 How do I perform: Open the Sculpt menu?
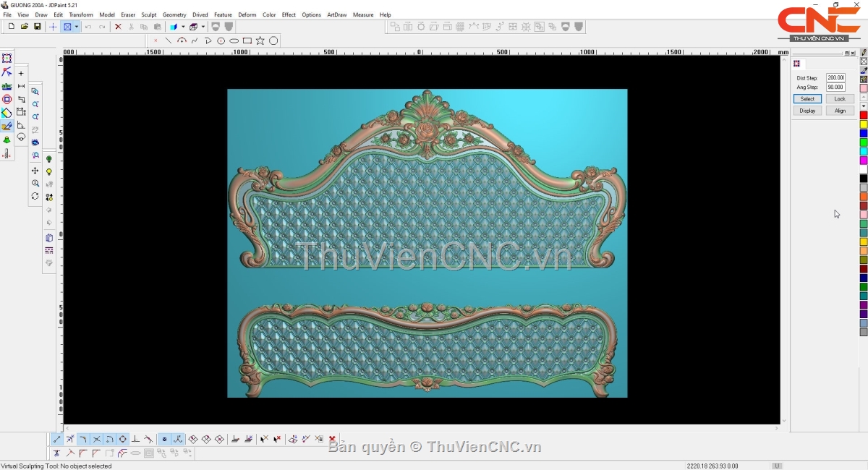point(148,14)
